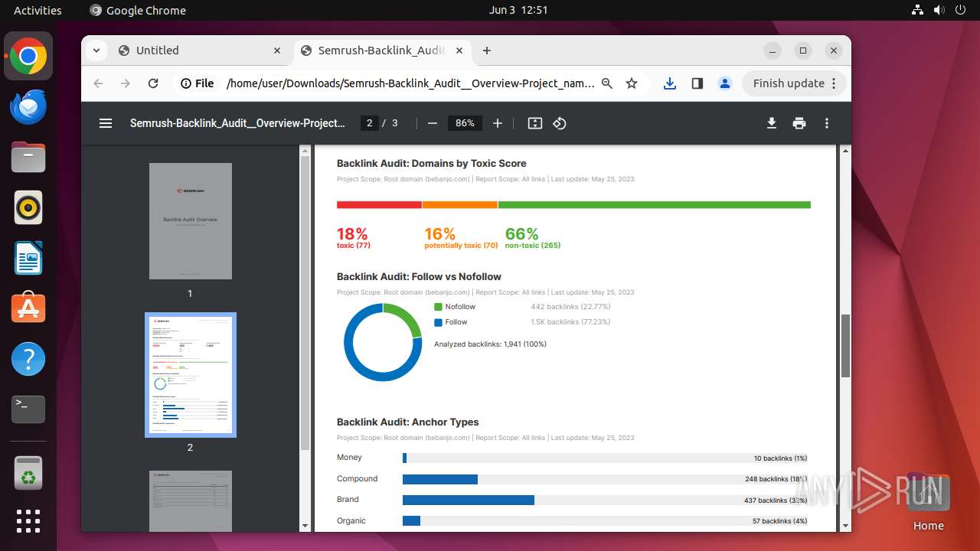
Task: Close the Semrush-Backlink_Audit tab
Action: coord(460,51)
